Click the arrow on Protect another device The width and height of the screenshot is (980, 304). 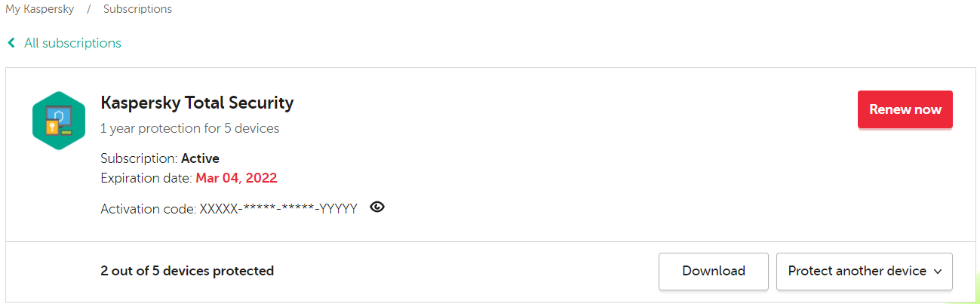point(938,272)
